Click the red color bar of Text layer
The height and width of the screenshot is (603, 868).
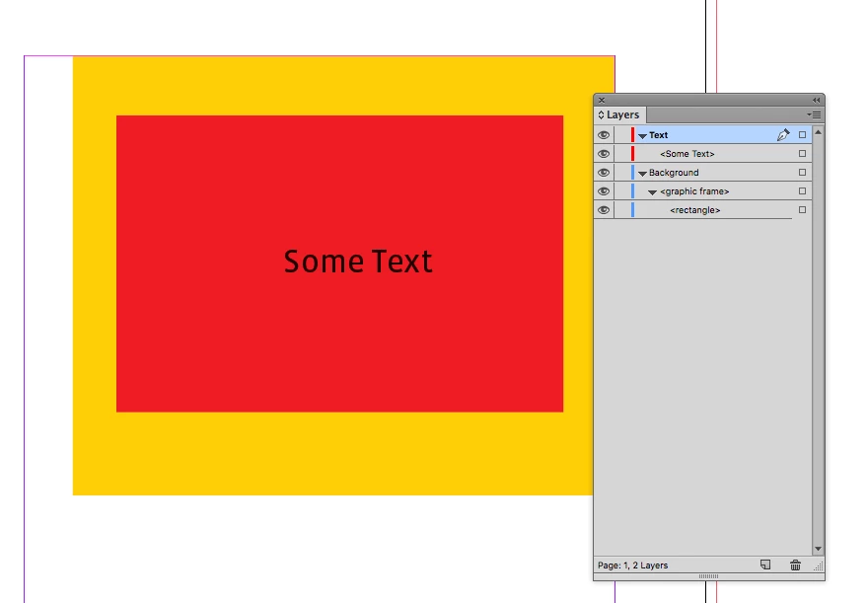pos(632,135)
